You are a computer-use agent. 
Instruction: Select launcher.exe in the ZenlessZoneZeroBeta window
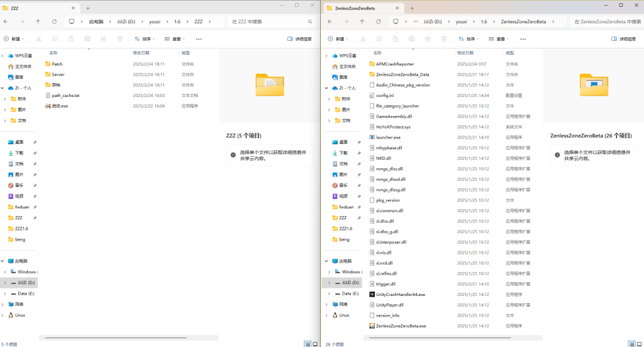387,137
